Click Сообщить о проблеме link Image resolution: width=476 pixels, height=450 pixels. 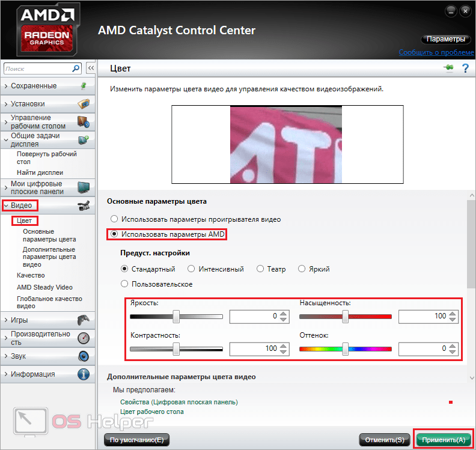pos(436,52)
